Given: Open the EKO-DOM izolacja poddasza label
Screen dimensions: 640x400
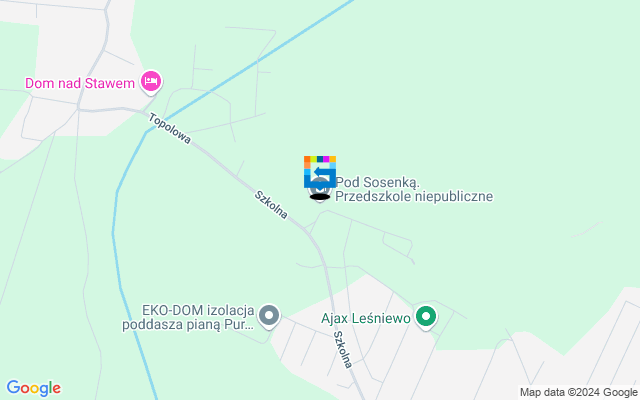Looking at the screenshot, I should click(189, 318).
